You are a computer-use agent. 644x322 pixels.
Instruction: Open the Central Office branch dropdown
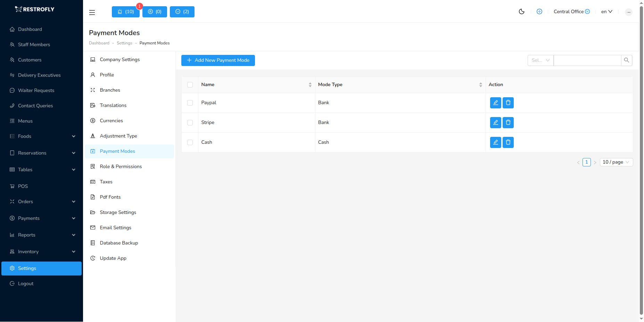coord(571,11)
